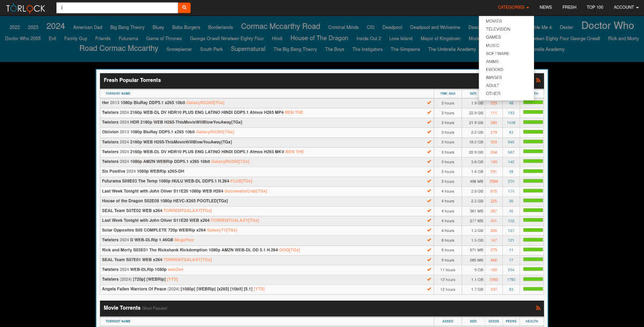Focus the search text field
Image resolution: width=644 pixels, height=327 pixels.
(x=117, y=8)
